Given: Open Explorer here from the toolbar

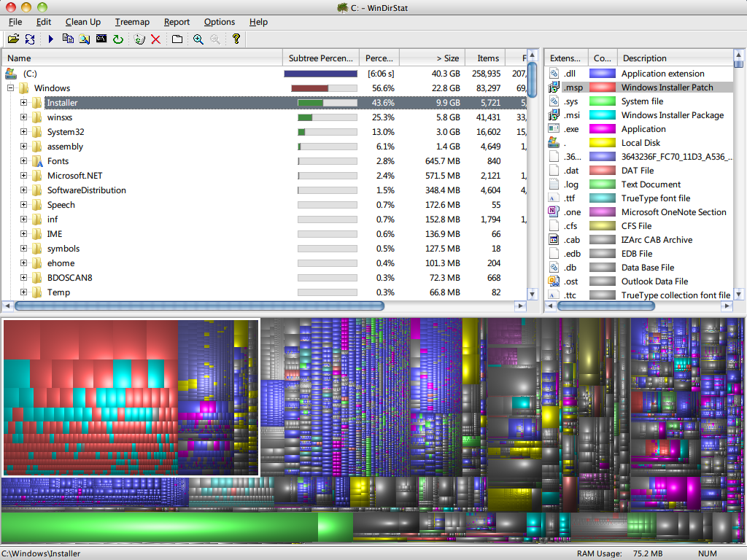Looking at the screenshot, I should coord(84,39).
